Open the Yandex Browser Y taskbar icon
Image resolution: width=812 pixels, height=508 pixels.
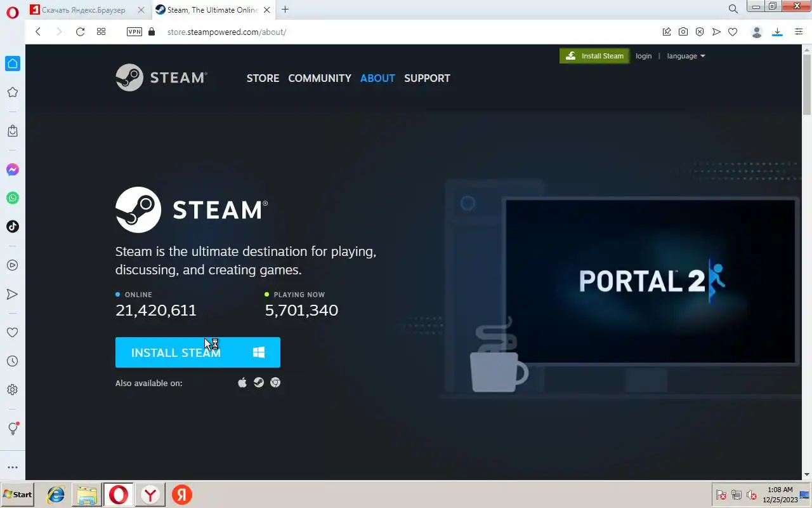(x=150, y=495)
